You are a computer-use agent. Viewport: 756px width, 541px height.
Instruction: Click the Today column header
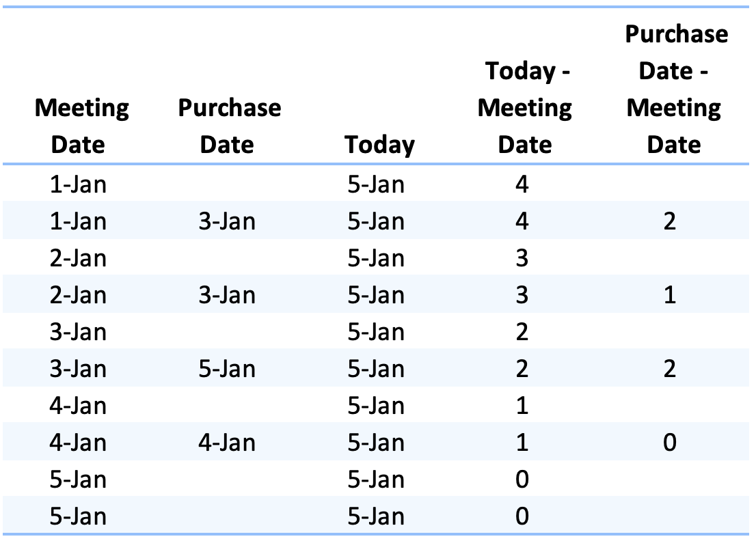point(379,145)
